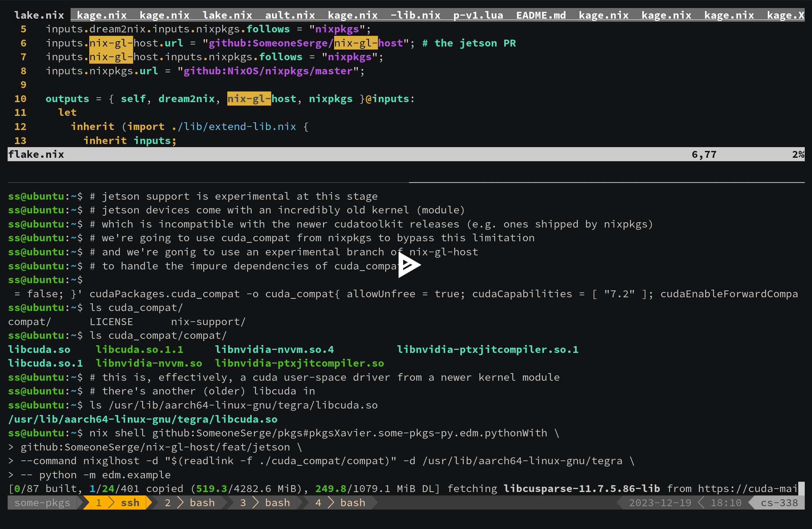The width and height of the screenshot is (812, 529).
Task: Switch to tmux window 4 bash
Action: (x=340, y=503)
